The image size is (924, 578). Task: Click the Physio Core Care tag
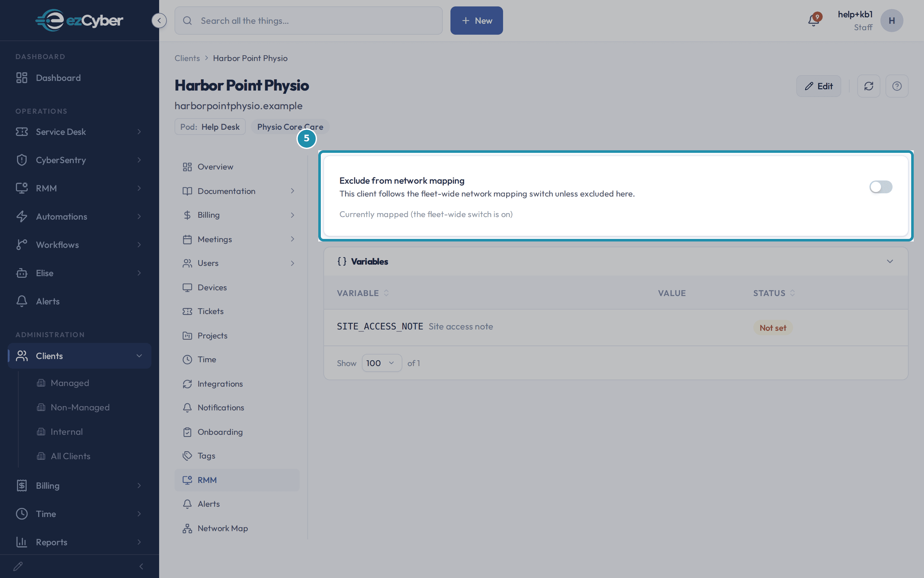290,127
